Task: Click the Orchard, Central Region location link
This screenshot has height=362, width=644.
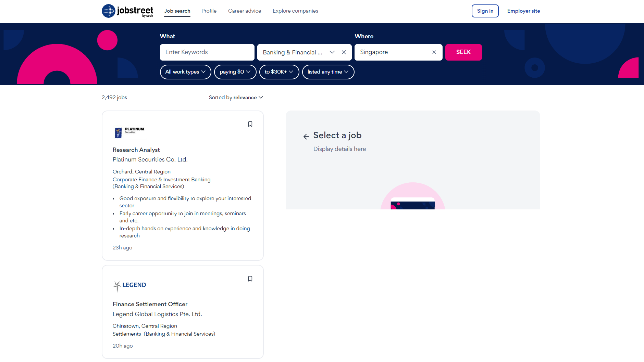Action: coord(141,172)
